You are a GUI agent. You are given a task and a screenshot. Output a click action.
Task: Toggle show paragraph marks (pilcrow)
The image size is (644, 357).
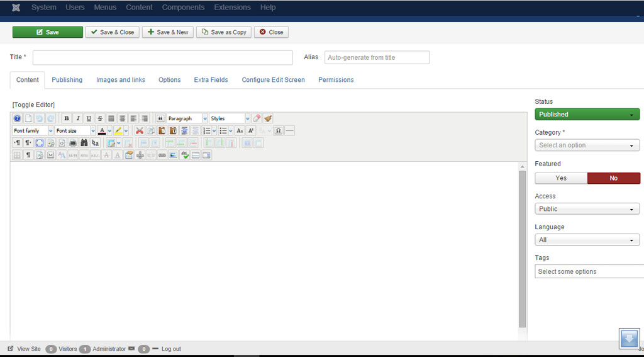[x=28, y=156]
